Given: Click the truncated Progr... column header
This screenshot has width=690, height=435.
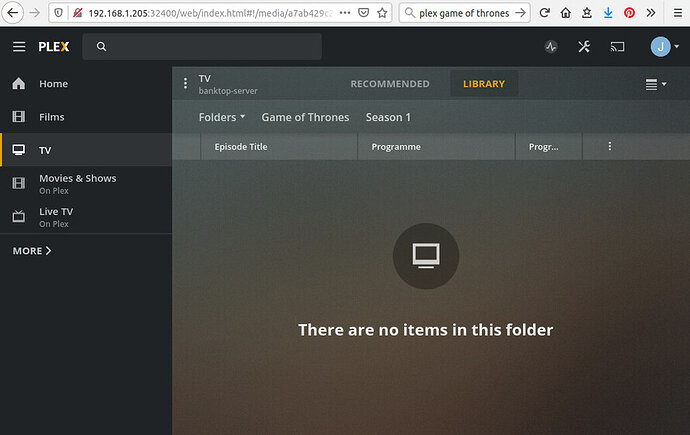Looking at the screenshot, I should 548,146.
